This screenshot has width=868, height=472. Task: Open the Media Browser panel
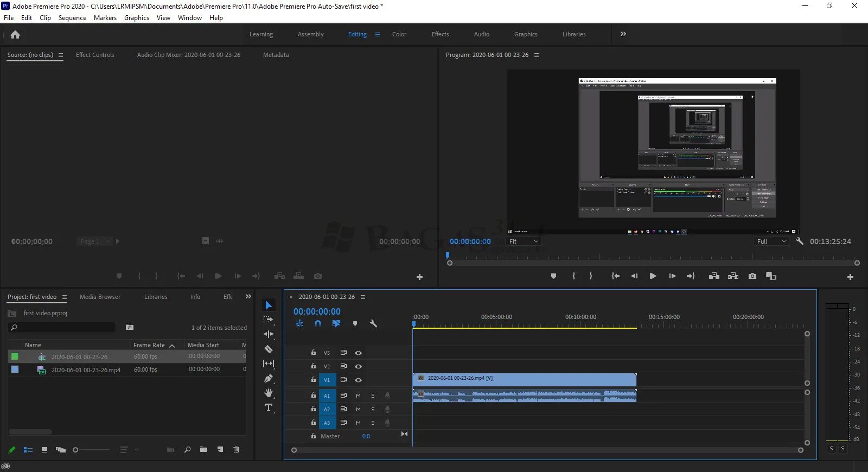100,297
